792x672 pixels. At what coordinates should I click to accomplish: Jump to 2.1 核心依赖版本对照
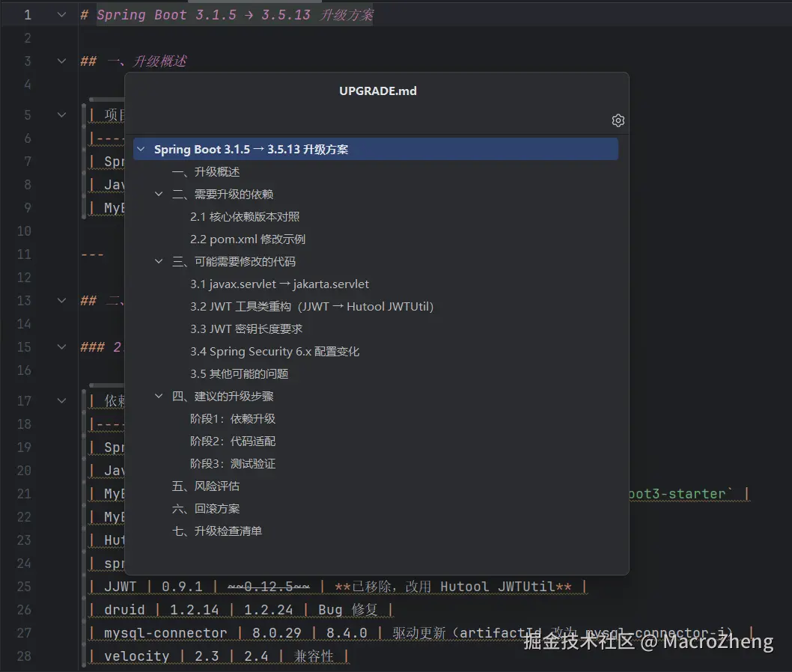(245, 216)
